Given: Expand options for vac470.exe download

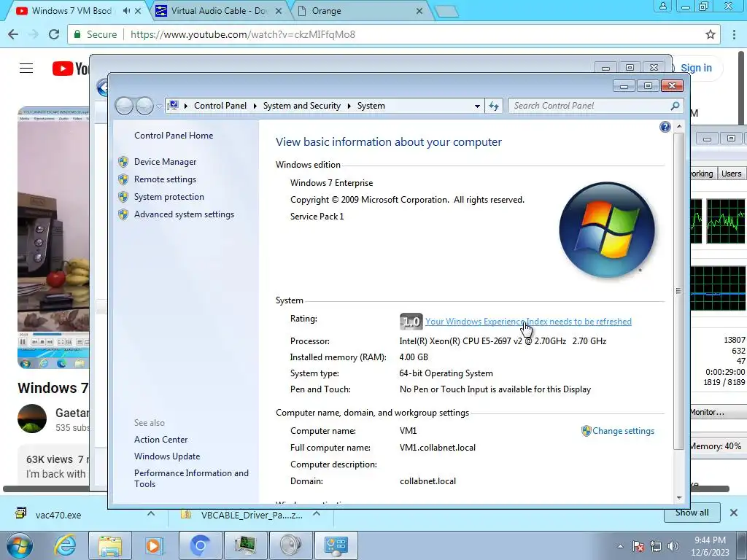Looking at the screenshot, I should point(151,514).
